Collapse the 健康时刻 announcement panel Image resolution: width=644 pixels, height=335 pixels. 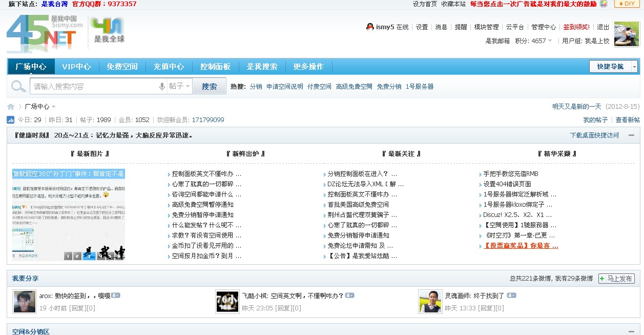coord(632,135)
